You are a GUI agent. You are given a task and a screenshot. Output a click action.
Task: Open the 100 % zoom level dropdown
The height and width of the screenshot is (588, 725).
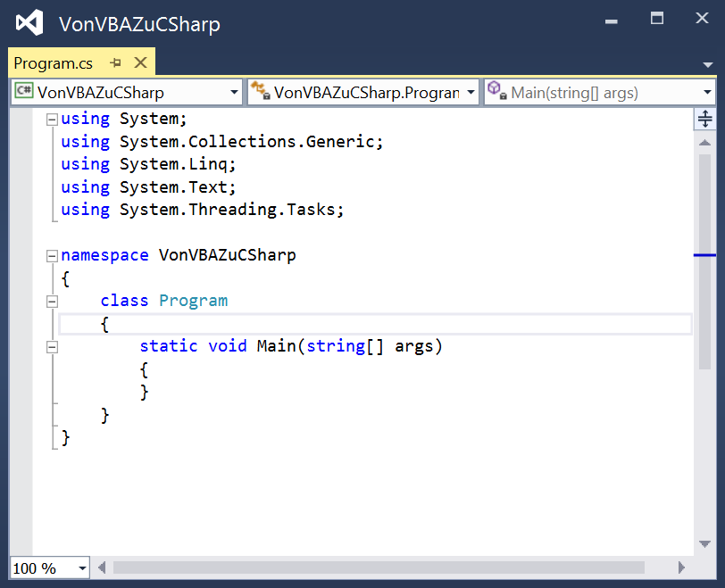coord(82,568)
